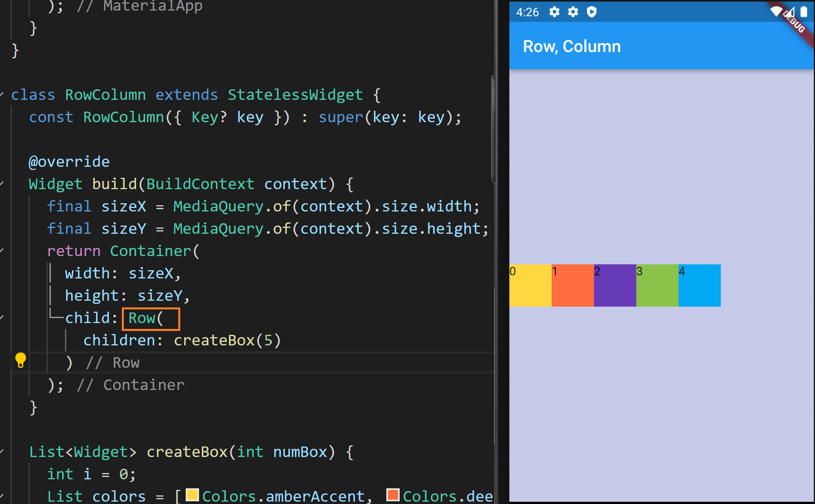Click the amberAccent color swatch in code
Viewport: 815px width, 504px height.
click(192, 495)
